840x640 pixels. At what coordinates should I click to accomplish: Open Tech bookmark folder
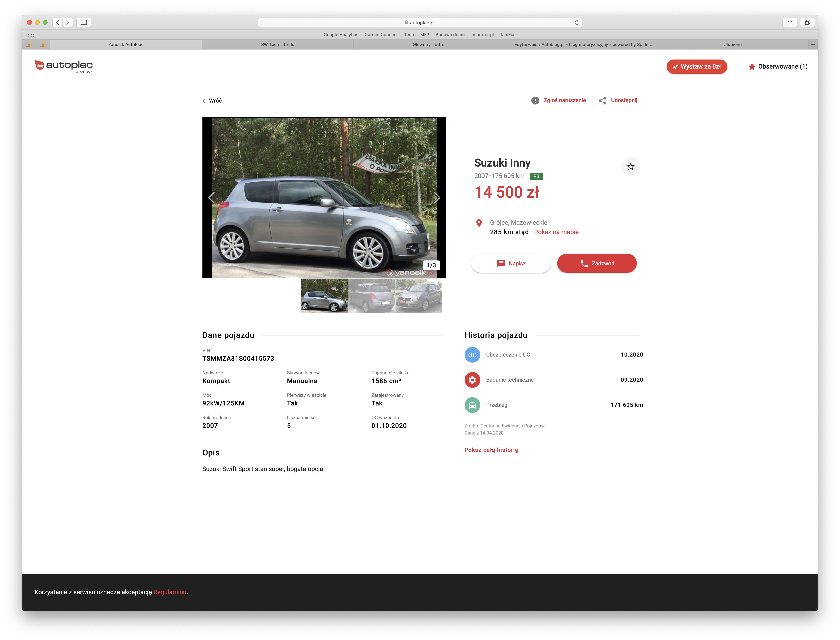coord(409,35)
